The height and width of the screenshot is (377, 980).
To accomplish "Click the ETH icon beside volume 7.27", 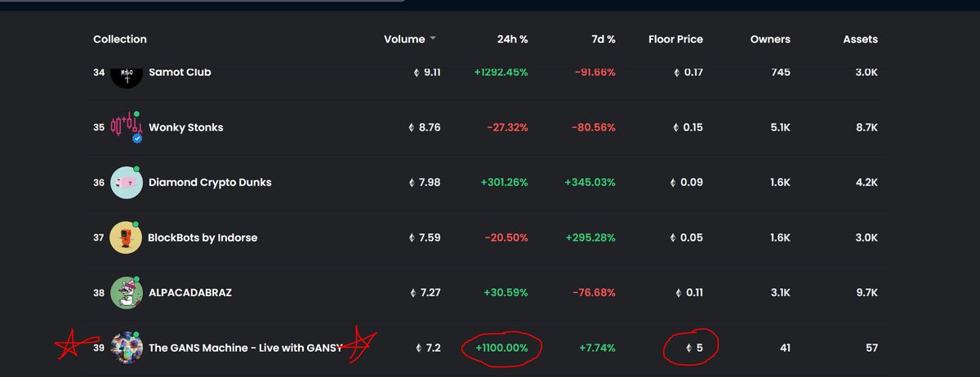I will pos(412,293).
